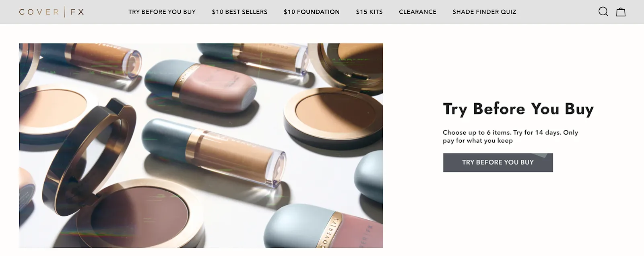Start the Shade Finder Quiz
The width and height of the screenshot is (644, 256).
tap(484, 12)
